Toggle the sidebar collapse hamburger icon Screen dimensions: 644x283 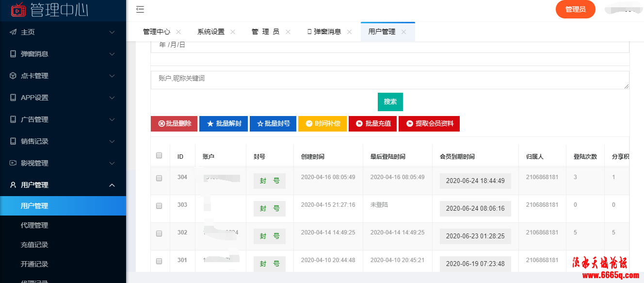point(140,9)
